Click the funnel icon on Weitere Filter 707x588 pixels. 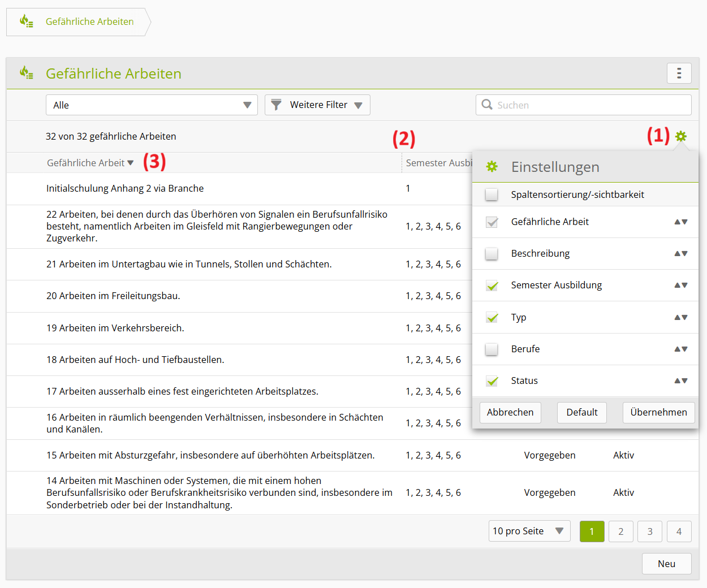pyautogui.click(x=276, y=105)
